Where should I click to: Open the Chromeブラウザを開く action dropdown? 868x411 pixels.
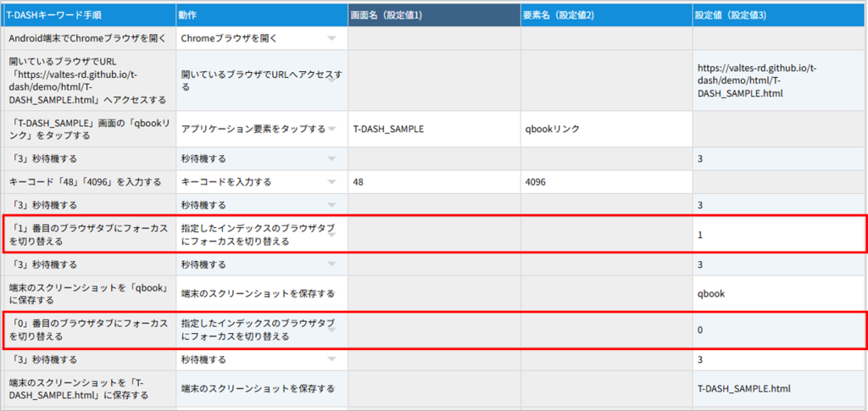pyautogui.click(x=331, y=39)
